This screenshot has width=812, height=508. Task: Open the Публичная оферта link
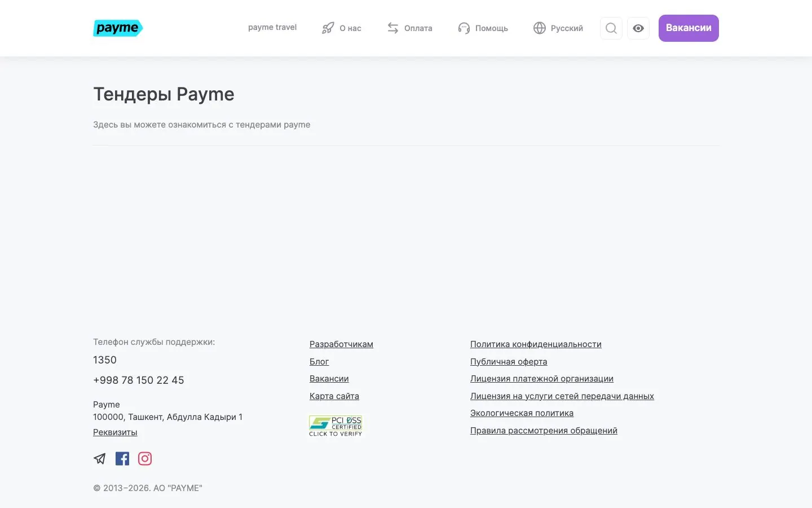509,362
